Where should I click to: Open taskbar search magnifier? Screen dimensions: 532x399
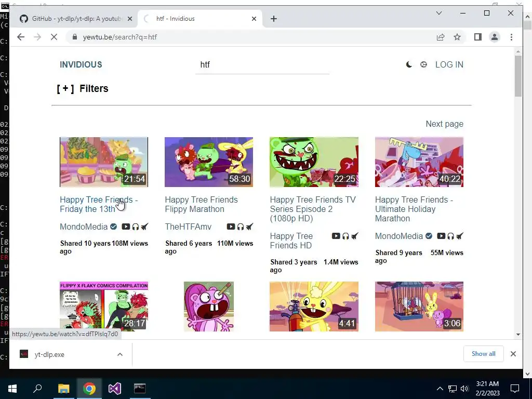37,389
